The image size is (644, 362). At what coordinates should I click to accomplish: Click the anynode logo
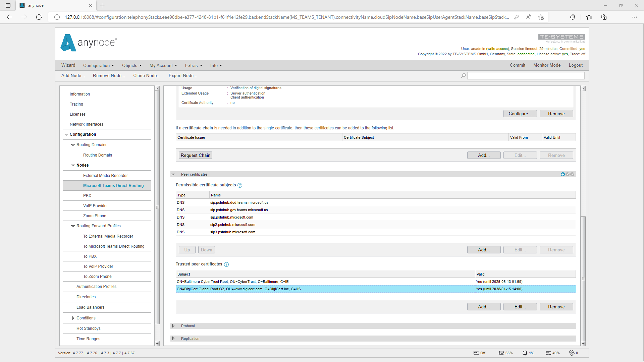click(89, 43)
